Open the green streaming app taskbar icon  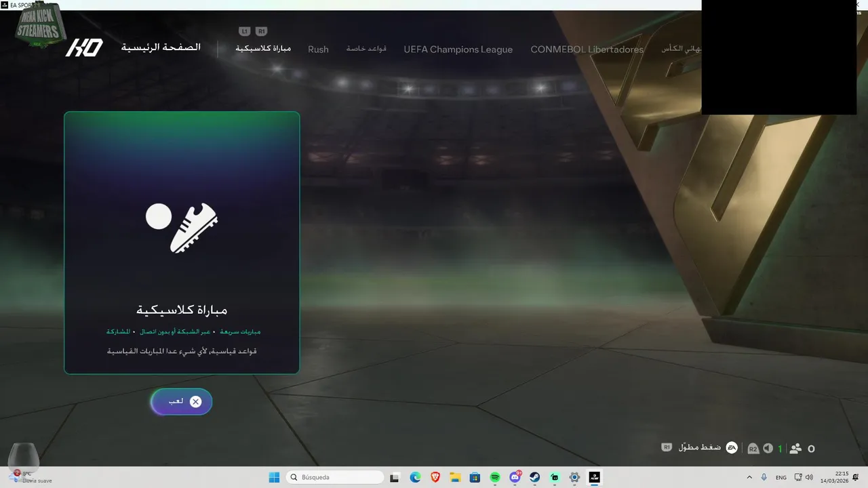click(555, 477)
